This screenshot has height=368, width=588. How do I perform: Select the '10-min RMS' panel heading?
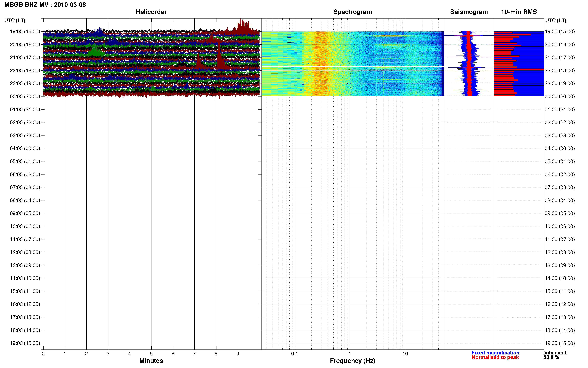(519, 12)
